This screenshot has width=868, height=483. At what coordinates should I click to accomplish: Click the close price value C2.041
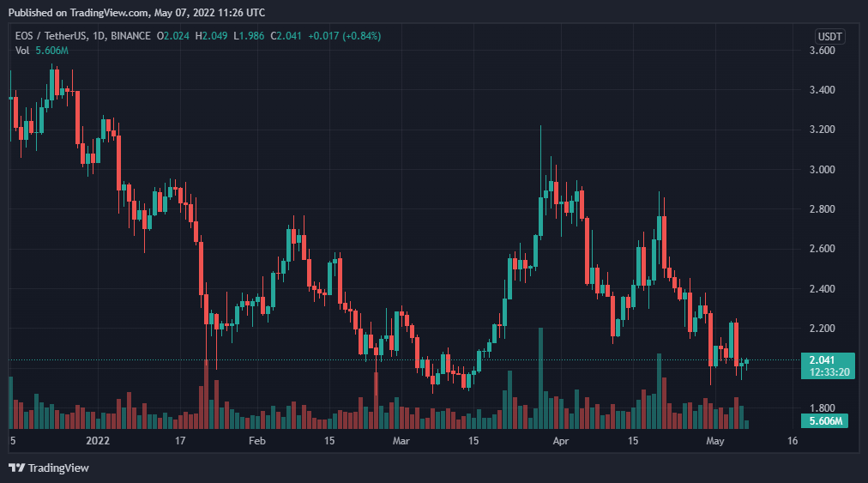click(x=286, y=36)
